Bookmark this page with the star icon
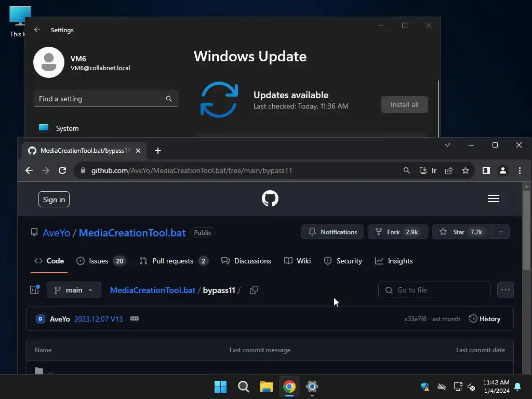The height and width of the screenshot is (399, 532). (x=465, y=170)
